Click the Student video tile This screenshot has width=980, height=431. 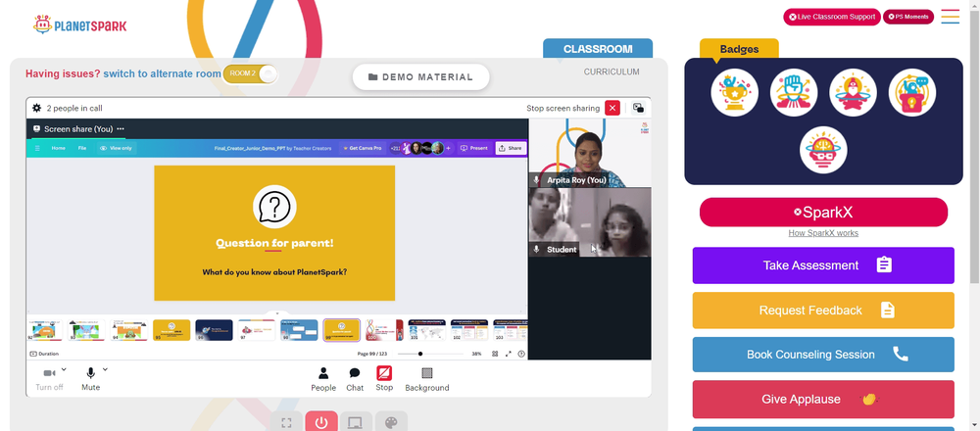590,222
